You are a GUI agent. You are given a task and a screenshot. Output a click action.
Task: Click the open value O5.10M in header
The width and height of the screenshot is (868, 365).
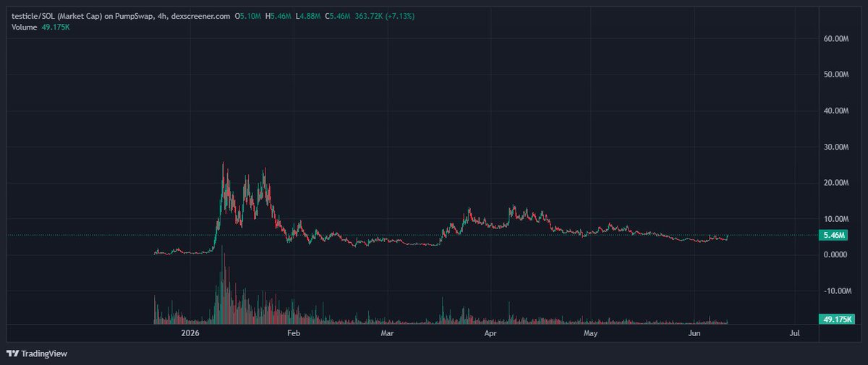point(248,17)
